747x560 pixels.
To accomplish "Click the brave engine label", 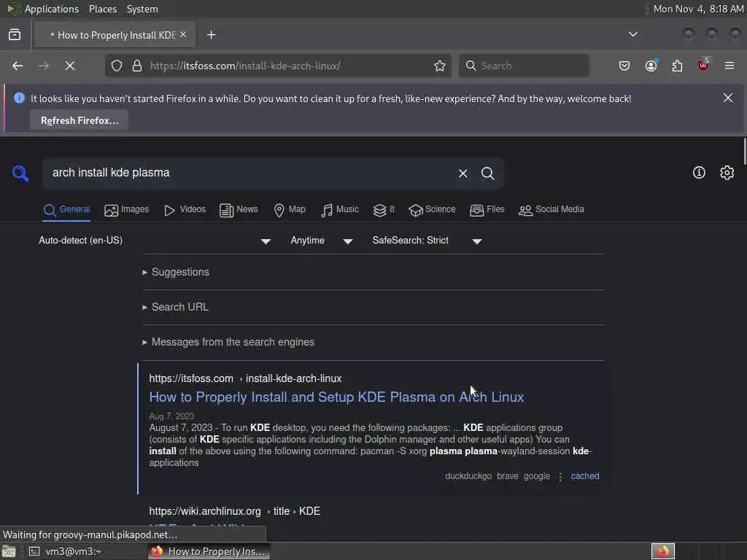I will [508, 476].
